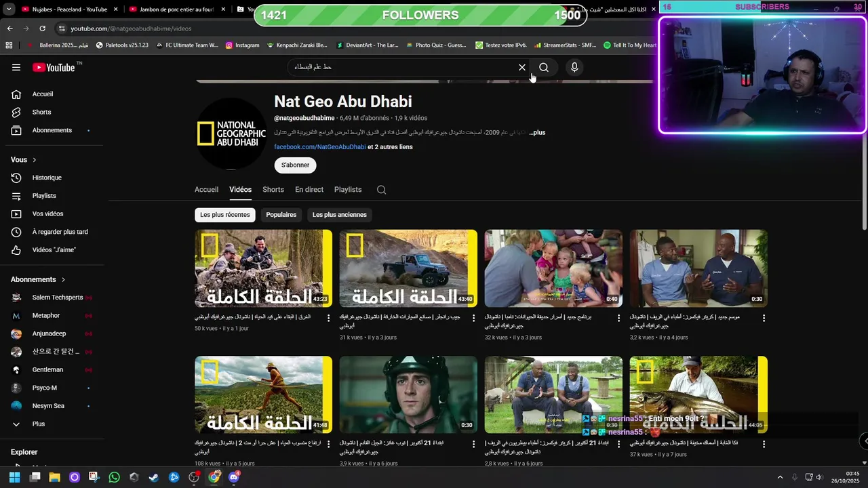868x488 pixels.
Task: Open Paletools v25.1.23 bookmark
Action: (x=122, y=45)
